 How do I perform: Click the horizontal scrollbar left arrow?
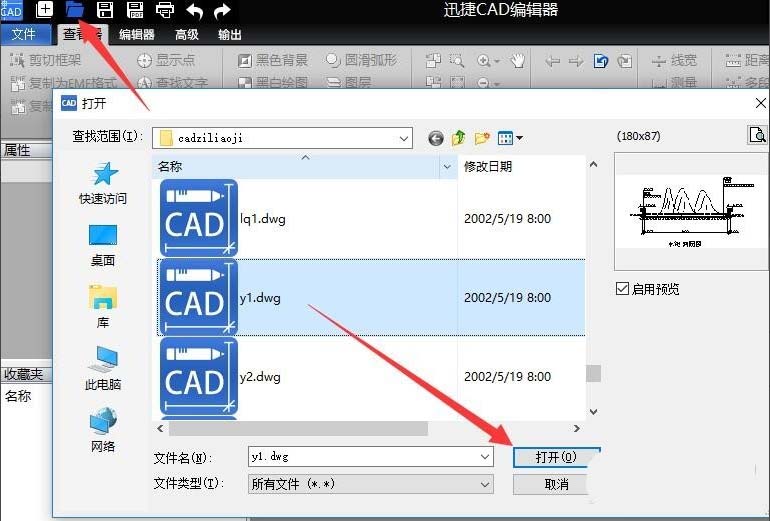(160, 429)
